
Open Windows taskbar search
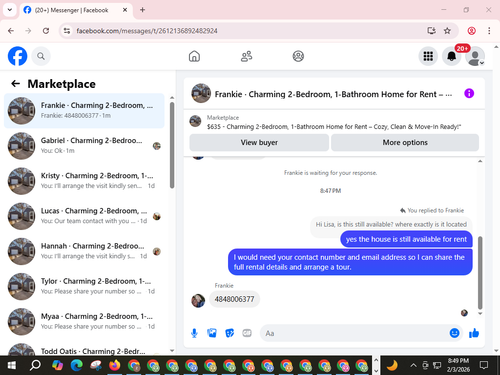(x=35, y=365)
